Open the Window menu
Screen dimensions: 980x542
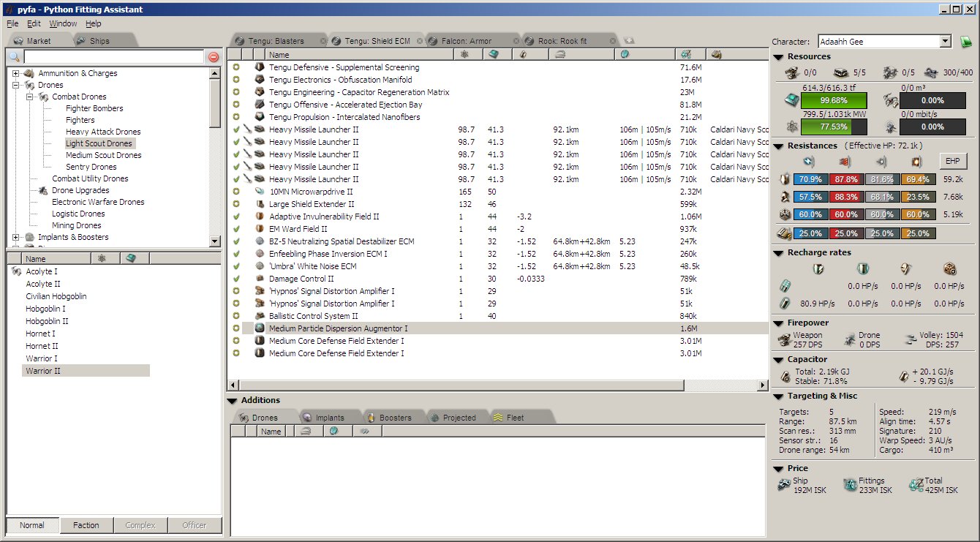(63, 23)
